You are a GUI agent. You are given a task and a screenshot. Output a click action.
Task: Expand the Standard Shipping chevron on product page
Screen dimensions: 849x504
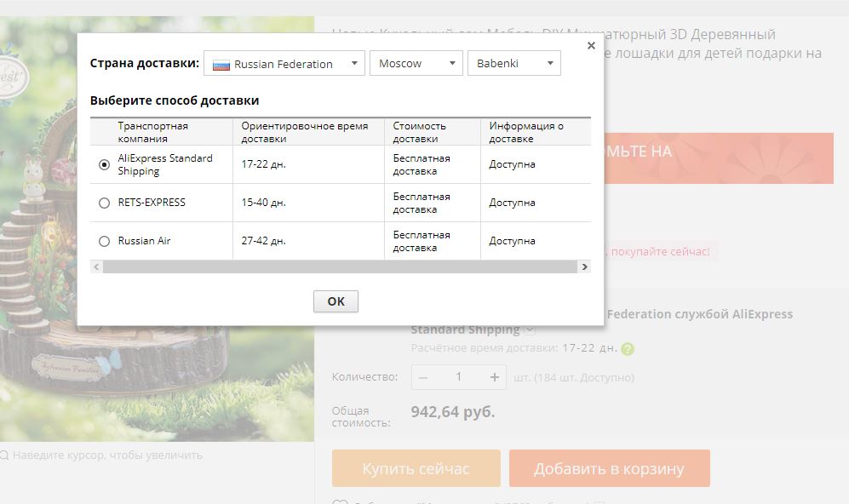click(530, 329)
